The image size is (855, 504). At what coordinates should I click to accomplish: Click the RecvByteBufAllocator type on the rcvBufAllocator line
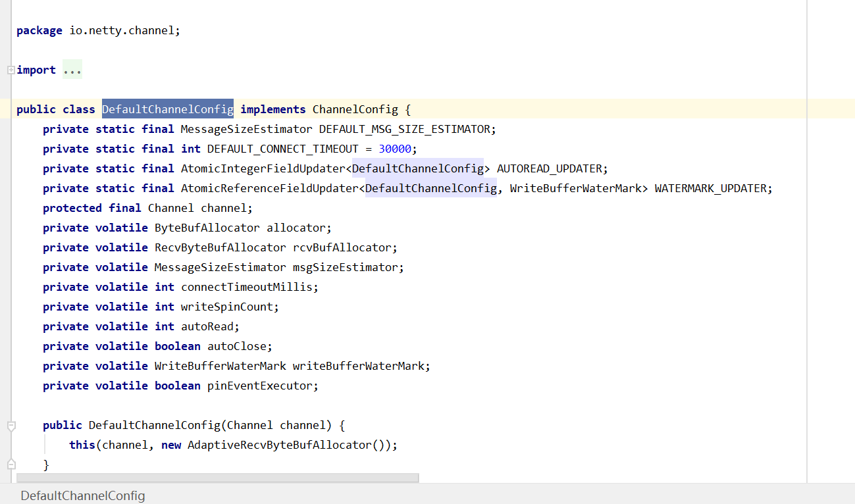220,247
